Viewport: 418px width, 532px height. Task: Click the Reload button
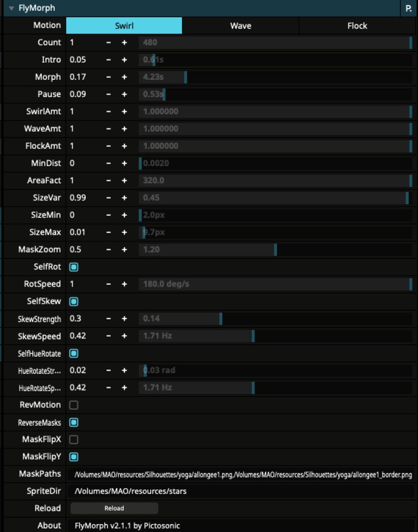point(114,508)
